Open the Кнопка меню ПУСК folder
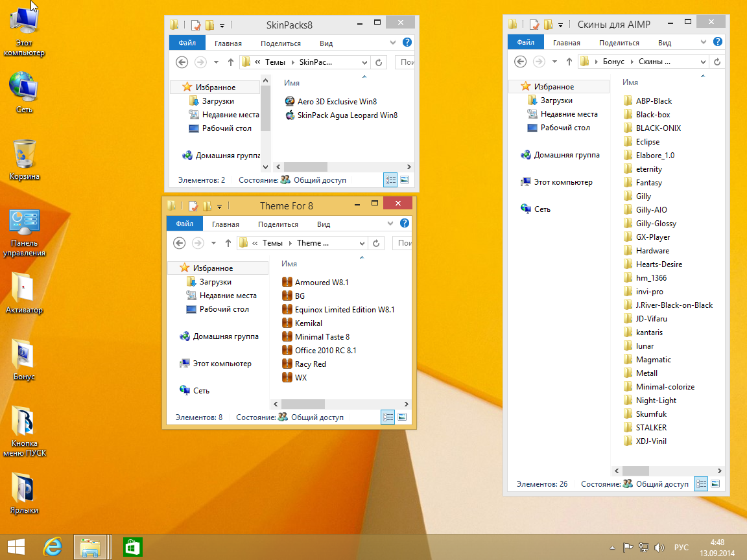 coord(24,431)
